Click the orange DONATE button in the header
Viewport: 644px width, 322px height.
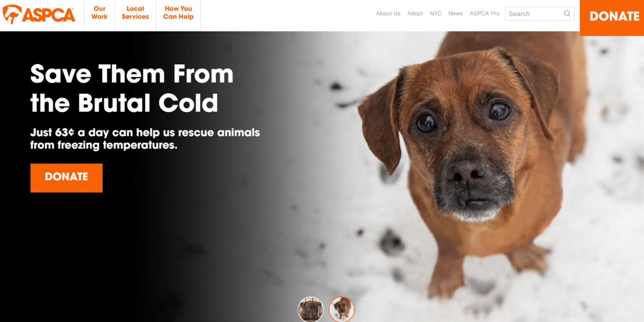612,17
